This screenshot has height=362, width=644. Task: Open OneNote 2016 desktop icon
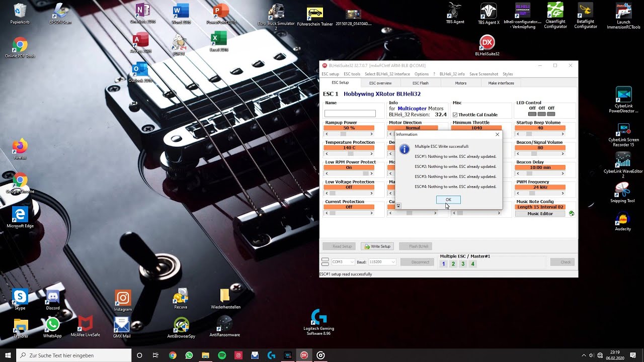point(143,14)
